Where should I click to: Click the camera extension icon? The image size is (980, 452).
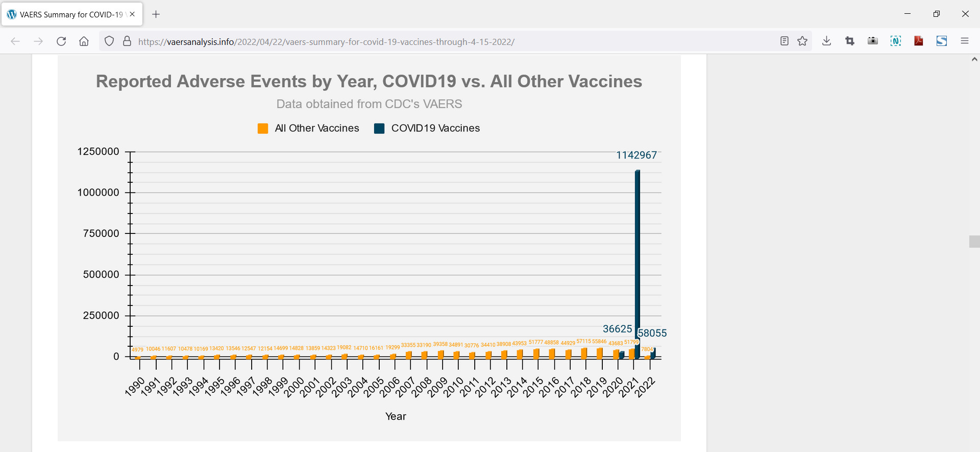click(x=873, y=41)
